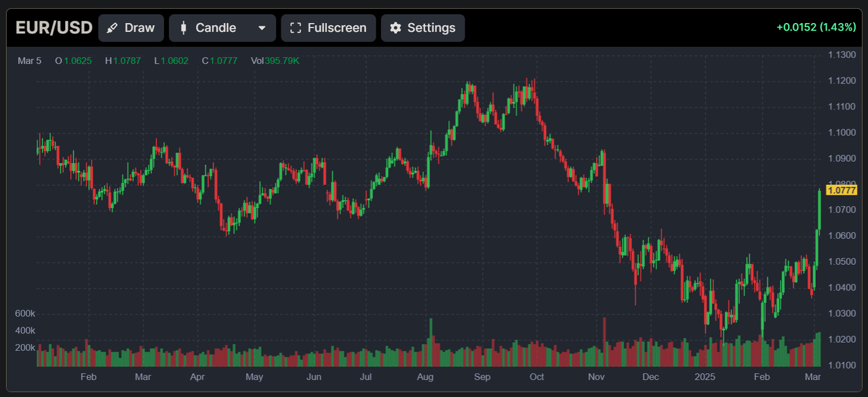Click the volume value 395.79K
Image resolution: width=868 pixels, height=397 pixels.
(282, 61)
